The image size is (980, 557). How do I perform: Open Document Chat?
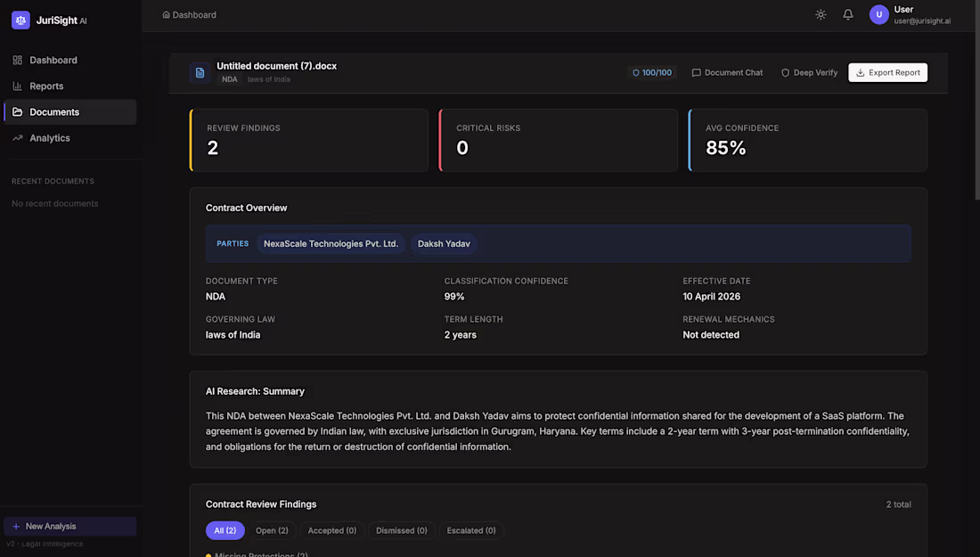(x=727, y=72)
